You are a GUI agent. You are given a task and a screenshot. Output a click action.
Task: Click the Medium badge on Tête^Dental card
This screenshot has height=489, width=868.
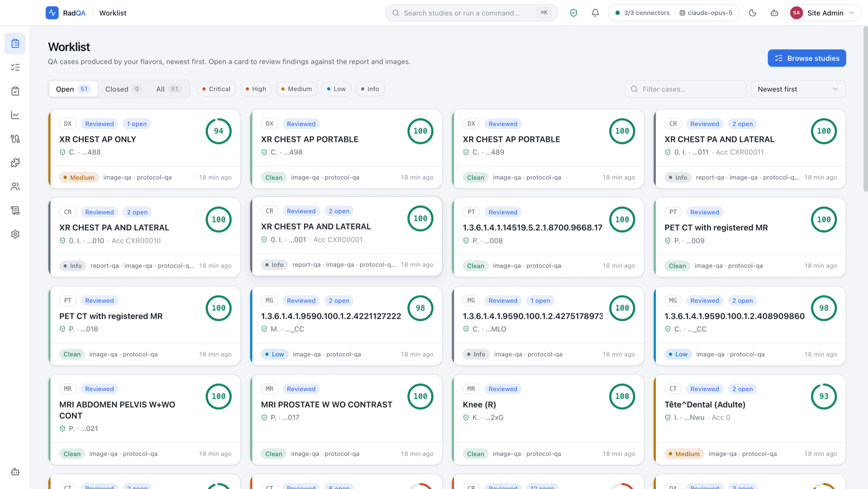684,454
